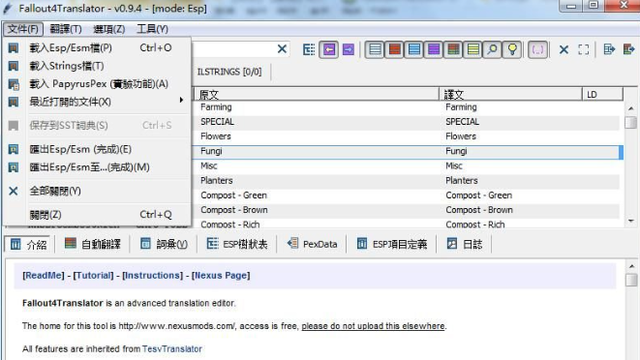Viewport: 640px width, 360px height.
Task: Switch to the PexData tab
Action: click(x=312, y=244)
